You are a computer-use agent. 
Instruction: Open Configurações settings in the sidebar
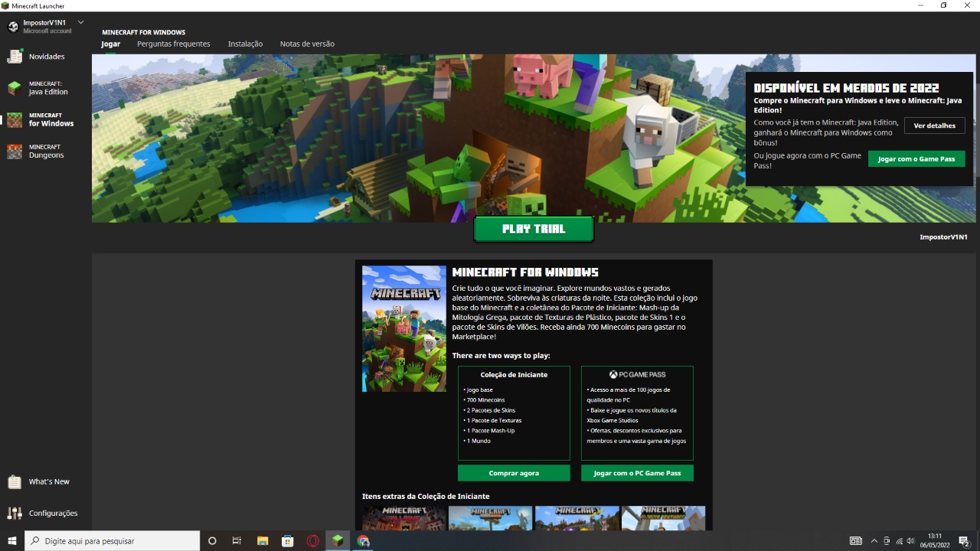(46, 514)
